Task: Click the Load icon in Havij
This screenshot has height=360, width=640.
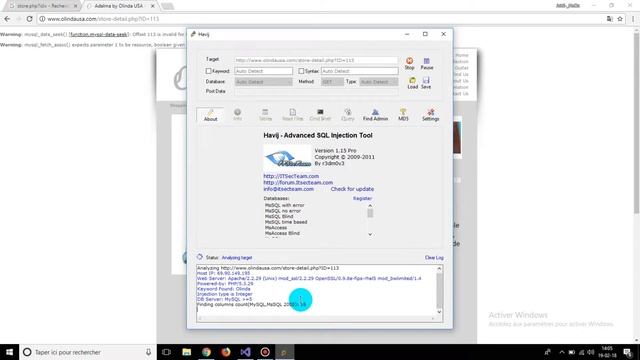Action: click(x=413, y=83)
